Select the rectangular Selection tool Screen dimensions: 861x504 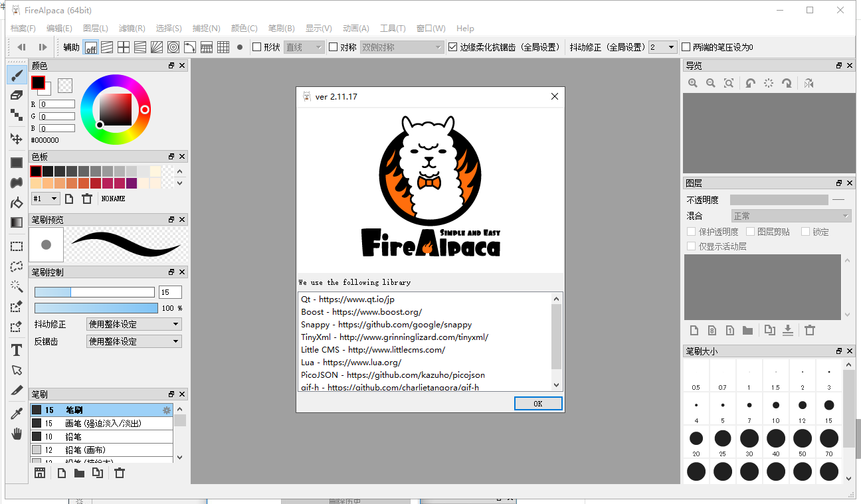coord(17,246)
